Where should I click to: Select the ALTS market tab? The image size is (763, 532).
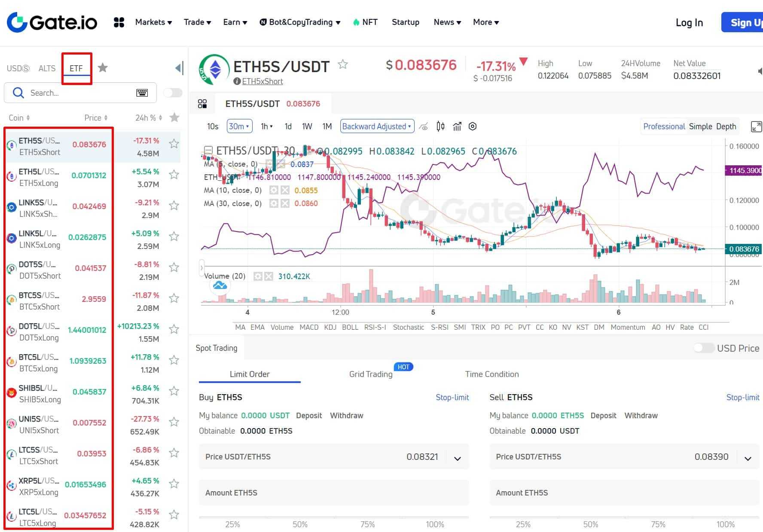pos(47,68)
